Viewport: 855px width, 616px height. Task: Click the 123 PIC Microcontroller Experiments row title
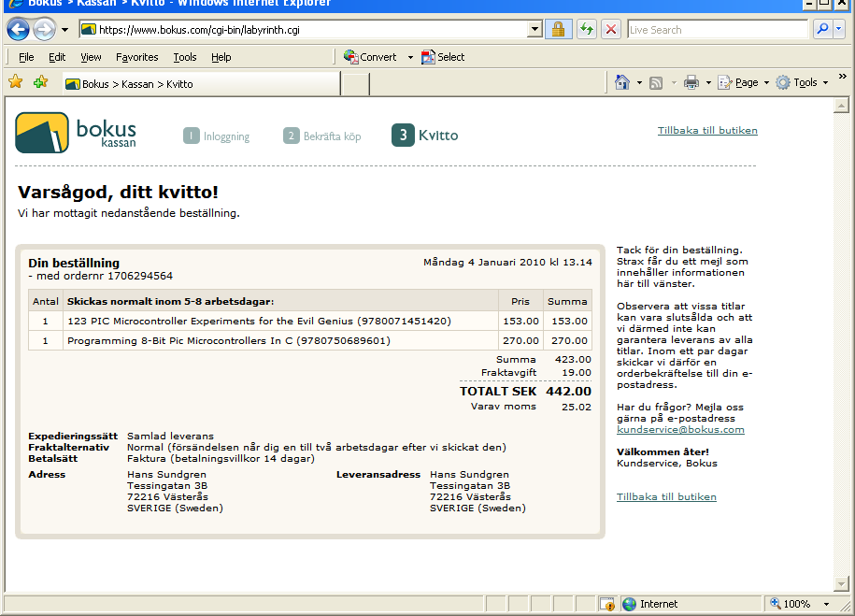pyautogui.click(x=259, y=321)
